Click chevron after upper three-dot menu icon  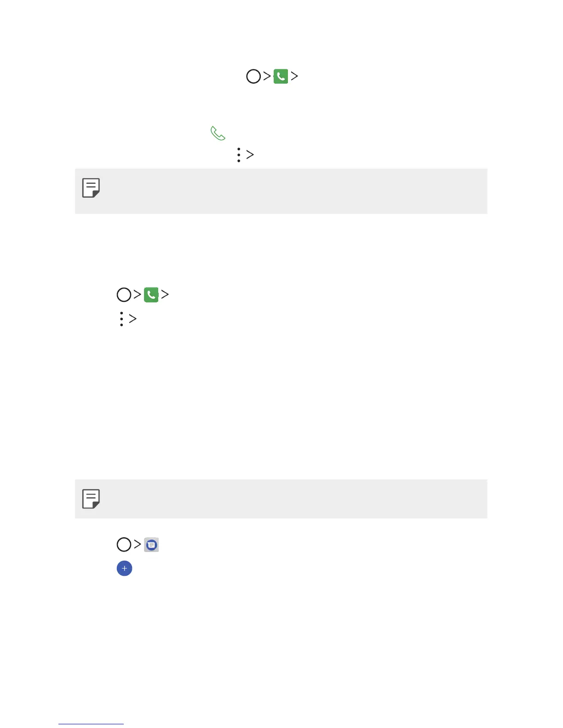tap(250, 155)
